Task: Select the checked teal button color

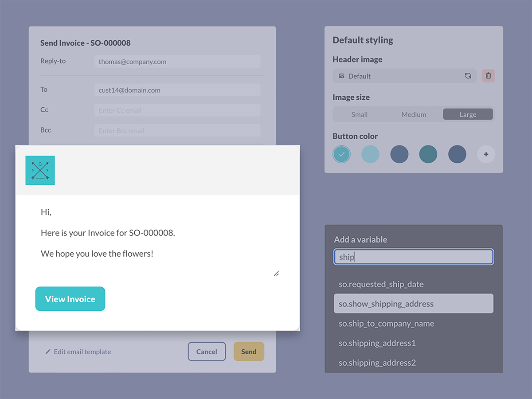Action: pos(341,154)
